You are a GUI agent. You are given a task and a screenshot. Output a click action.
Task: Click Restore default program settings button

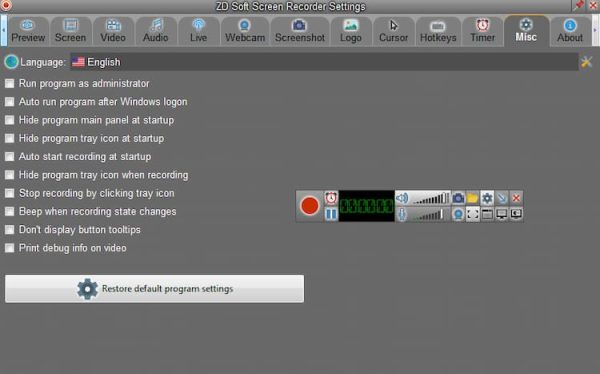tap(155, 289)
